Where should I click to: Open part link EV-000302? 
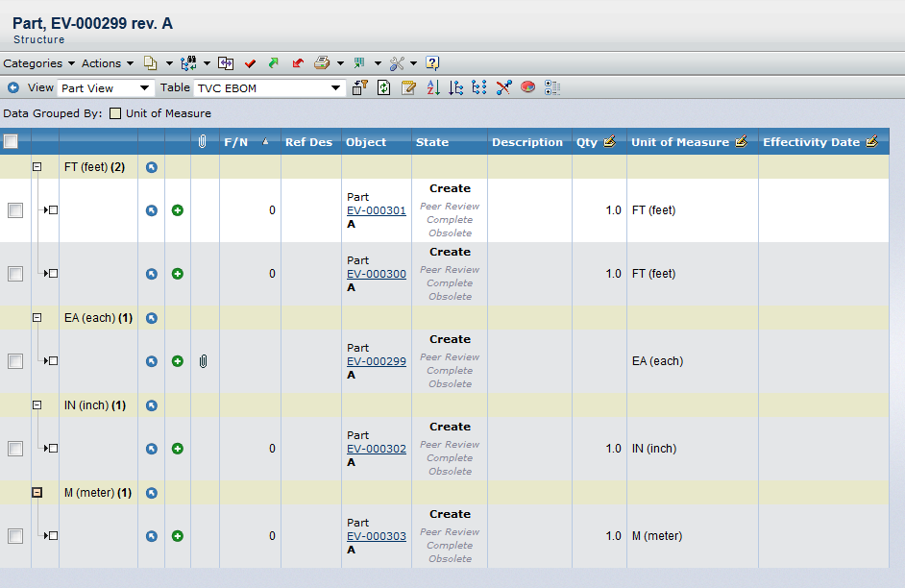coord(376,449)
